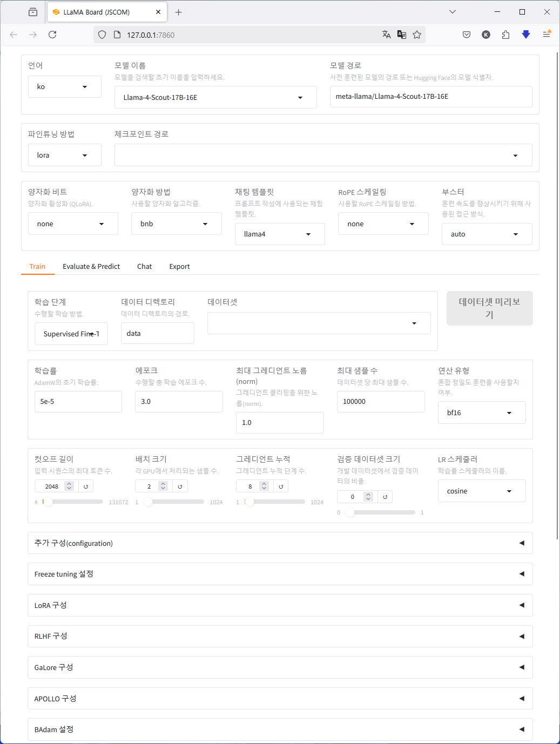The width and height of the screenshot is (560, 744).
Task: Click the model path input field
Action: click(431, 97)
